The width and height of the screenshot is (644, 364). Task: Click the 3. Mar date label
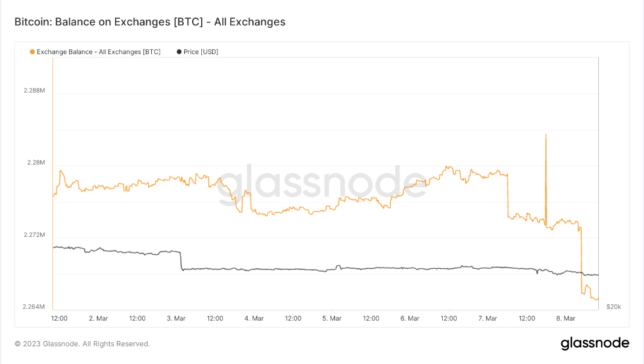tap(176, 318)
